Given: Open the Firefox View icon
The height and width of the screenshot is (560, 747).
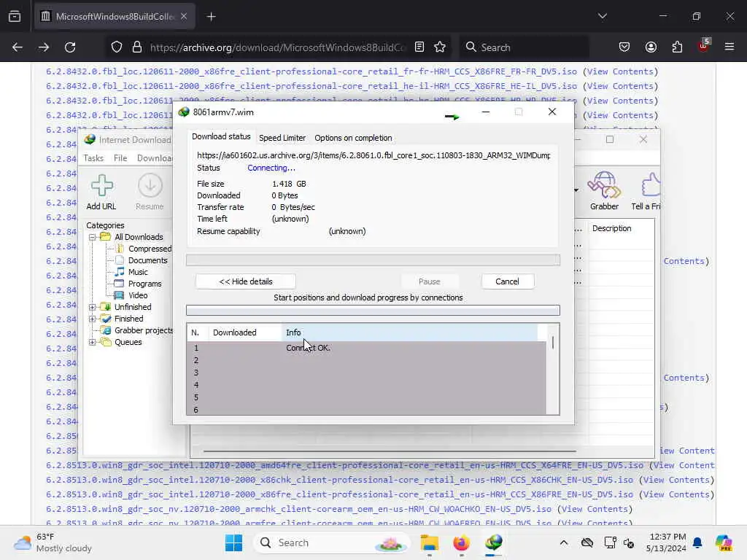Looking at the screenshot, I should pos(15,17).
